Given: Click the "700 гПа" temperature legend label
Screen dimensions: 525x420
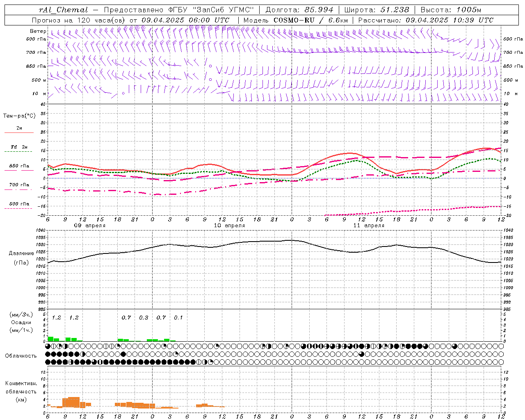Looking at the screenshot, I should 19,185.
